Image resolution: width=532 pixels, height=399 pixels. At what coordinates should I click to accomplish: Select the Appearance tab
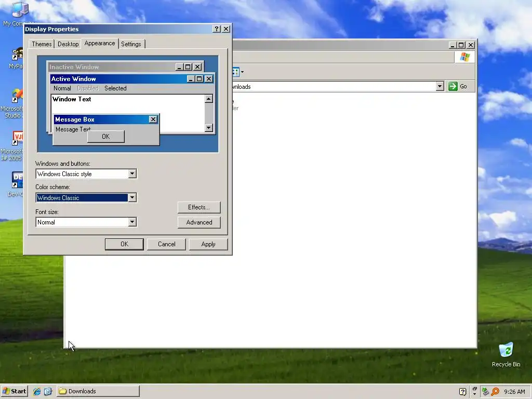point(100,44)
